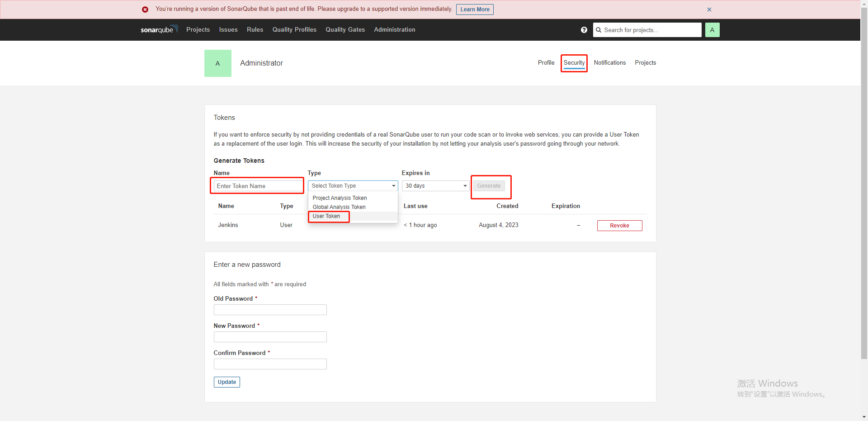The height and width of the screenshot is (421, 868).
Task: Focus the Search for projects field
Action: [x=647, y=30]
